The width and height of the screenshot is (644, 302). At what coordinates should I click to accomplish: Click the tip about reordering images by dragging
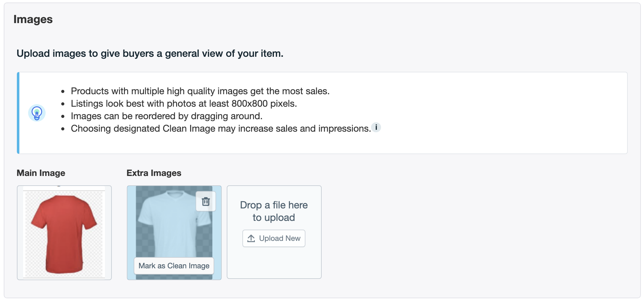click(x=166, y=116)
